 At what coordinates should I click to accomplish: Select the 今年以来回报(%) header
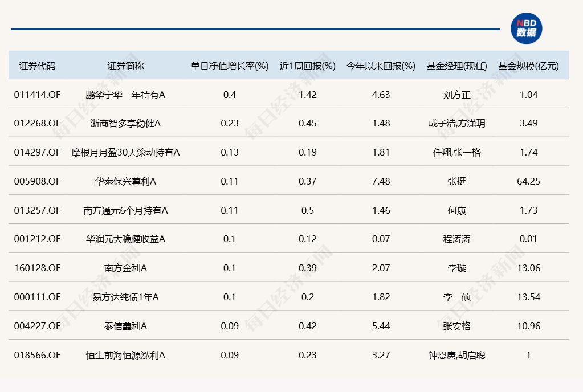click(381, 66)
